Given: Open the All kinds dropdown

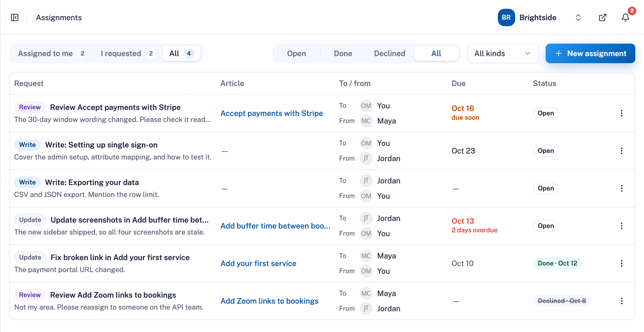Looking at the screenshot, I should point(503,53).
